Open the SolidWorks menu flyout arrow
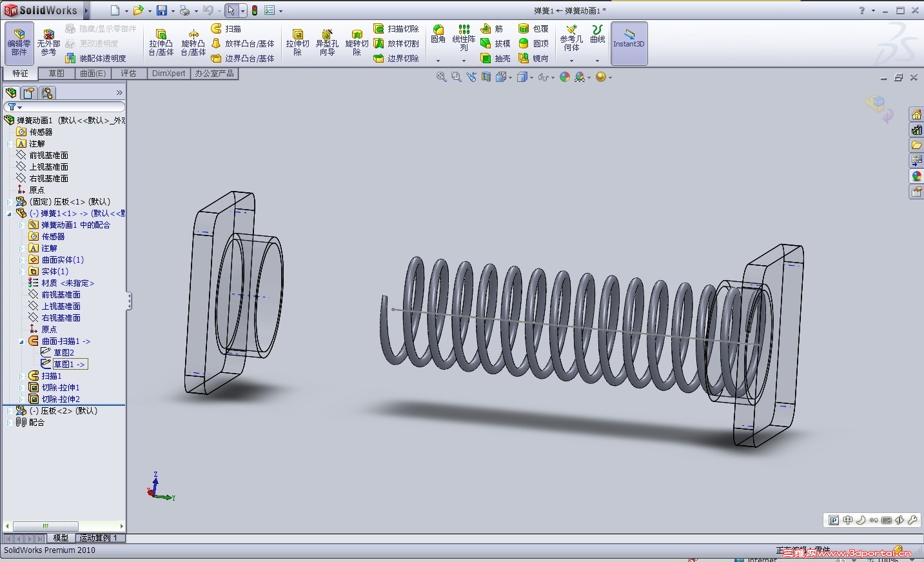 coord(86,10)
